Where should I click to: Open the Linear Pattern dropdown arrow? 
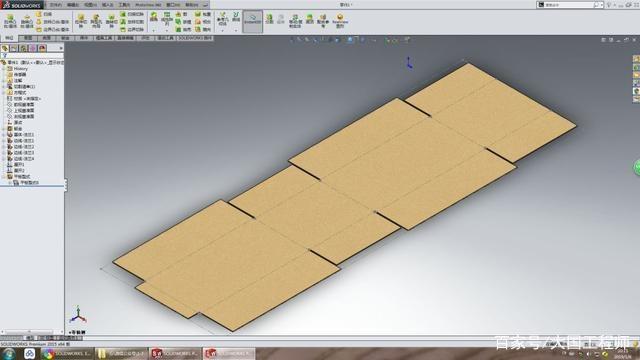167,30
